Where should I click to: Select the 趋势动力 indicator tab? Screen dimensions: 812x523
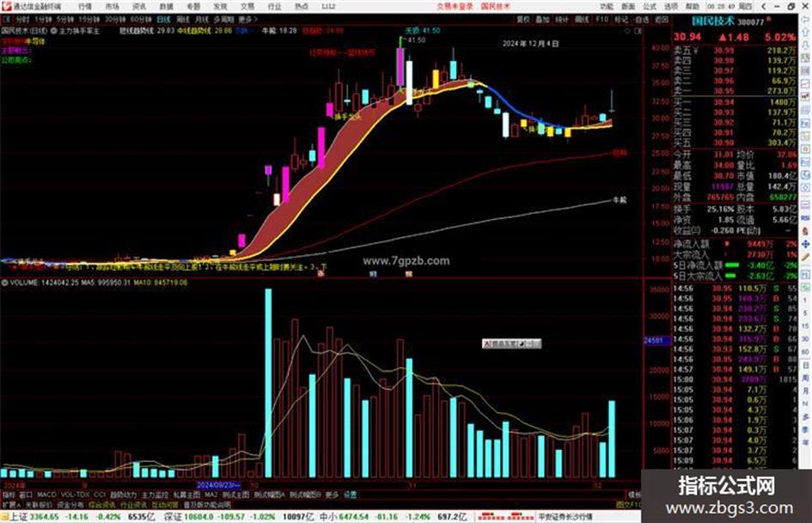click(x=123, y=495)
